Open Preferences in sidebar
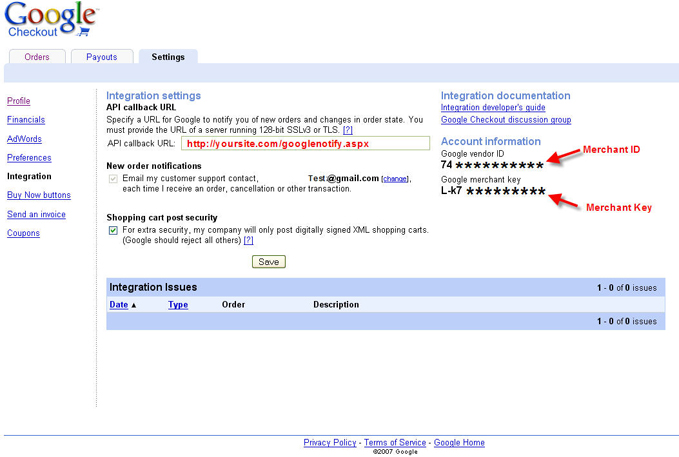679x457 pixels. coord(29,158)
